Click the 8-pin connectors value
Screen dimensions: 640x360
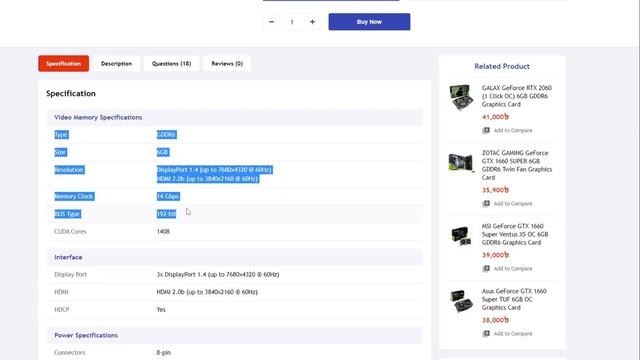click(x=164, y=353)
